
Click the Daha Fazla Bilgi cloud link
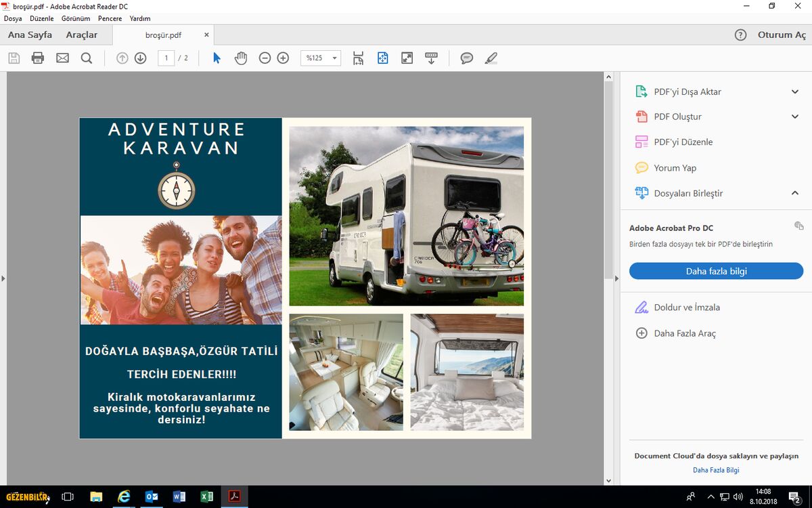click(x=716, y=470)
